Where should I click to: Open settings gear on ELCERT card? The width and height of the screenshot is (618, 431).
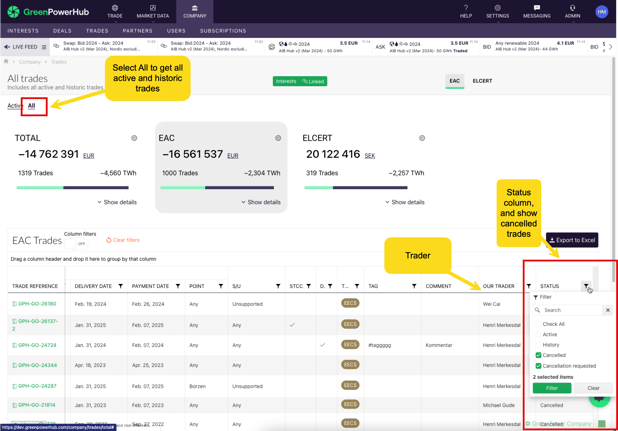422,138
